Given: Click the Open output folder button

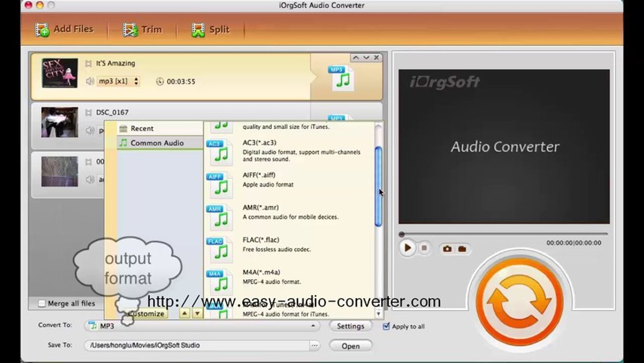Looking at the screenshot, I should coord(350,346).
